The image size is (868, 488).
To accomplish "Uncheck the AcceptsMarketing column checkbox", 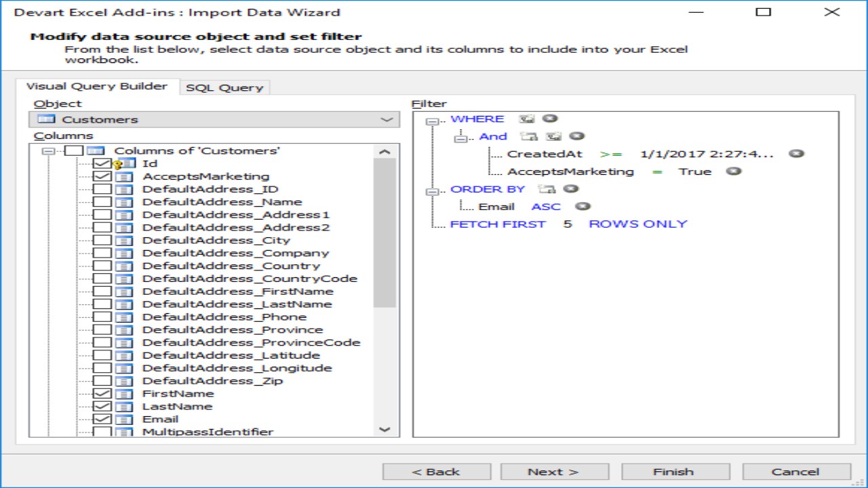I will click(x=102, y=176).
